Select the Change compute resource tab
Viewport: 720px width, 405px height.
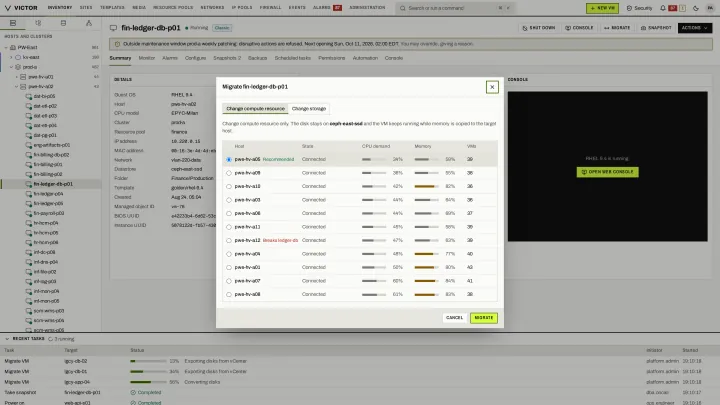click(255, 109)
